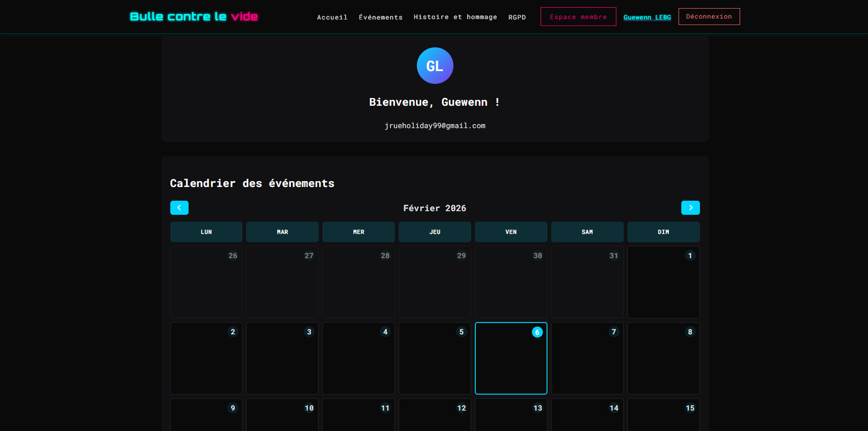
Task: Choose February 2 in the calendar
Action: tap(206, 358)
